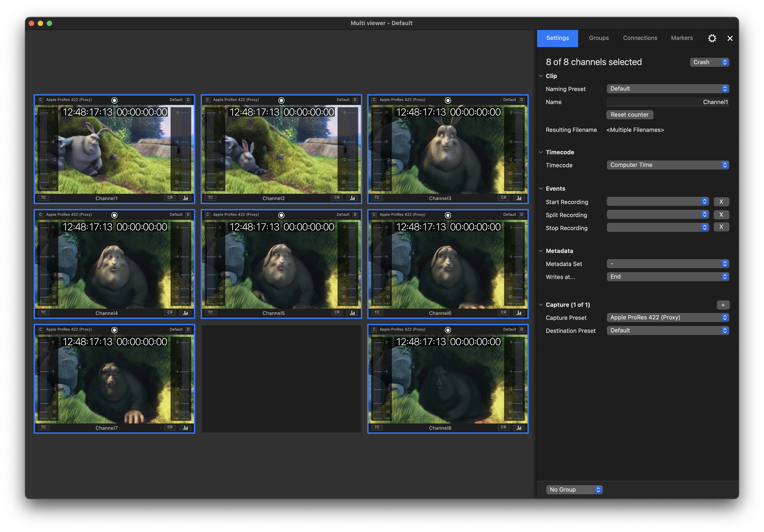Click the D destination badge on Channel1
This screenshot has height=532, width=764.
(x=188, y=100)
